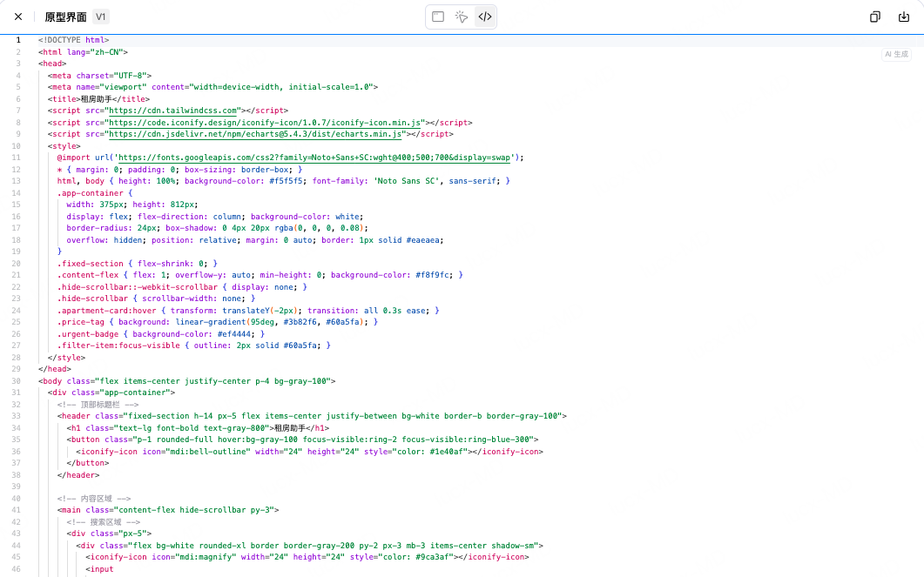Click the closing </head> tag line

(x=55, y=370)
